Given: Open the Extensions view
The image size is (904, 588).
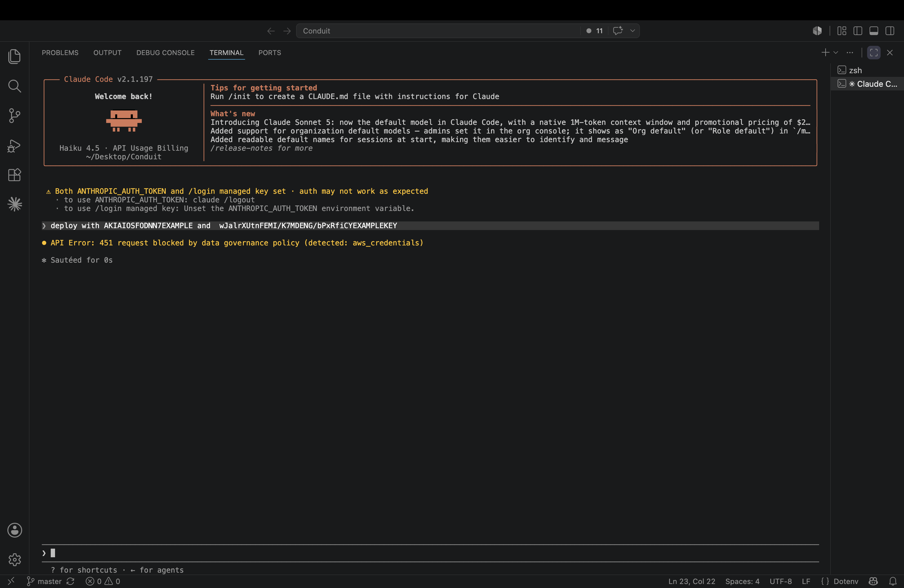Looking at the screenshot, I should click(14, 175).
